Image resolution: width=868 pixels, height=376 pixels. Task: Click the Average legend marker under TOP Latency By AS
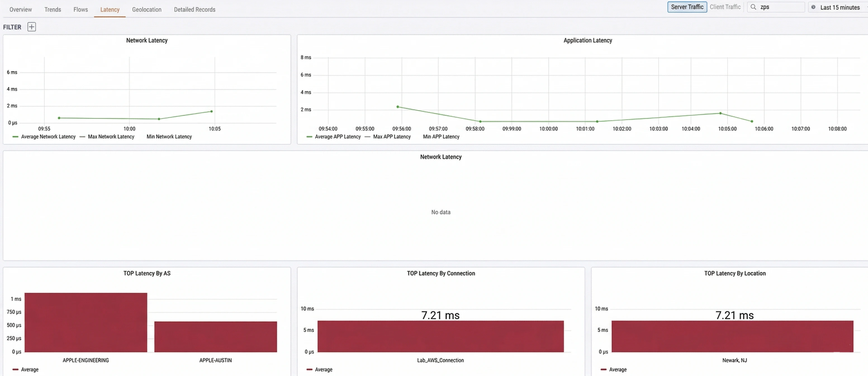[x=16, y=369]
